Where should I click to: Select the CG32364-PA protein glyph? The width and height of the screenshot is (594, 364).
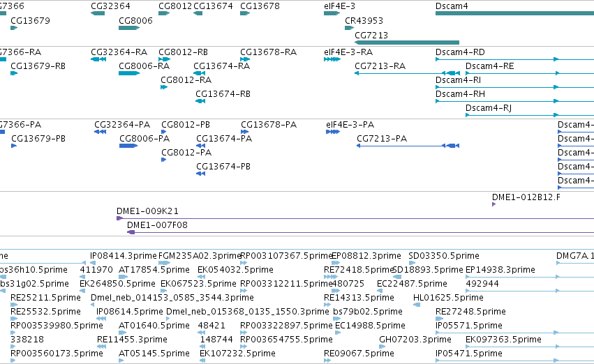tap(100, 132)
